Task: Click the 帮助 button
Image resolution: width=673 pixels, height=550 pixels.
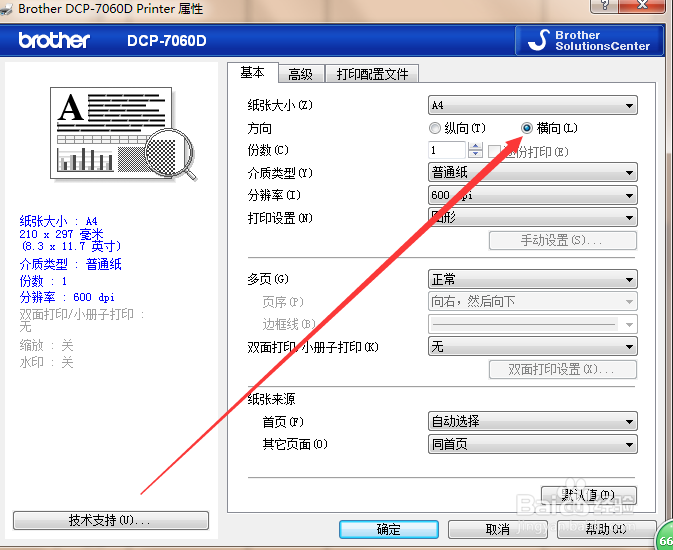Action: [x=606, y=529]
